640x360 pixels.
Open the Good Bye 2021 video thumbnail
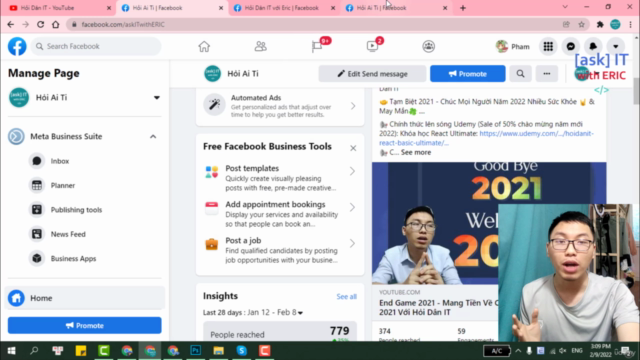tap(435, 223)
